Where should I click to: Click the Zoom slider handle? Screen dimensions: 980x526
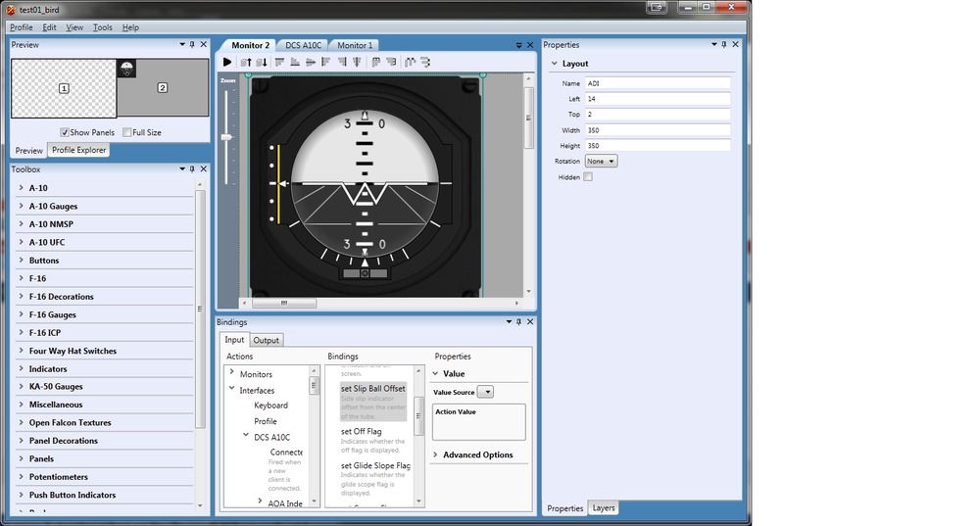click(x=227, y=137)
